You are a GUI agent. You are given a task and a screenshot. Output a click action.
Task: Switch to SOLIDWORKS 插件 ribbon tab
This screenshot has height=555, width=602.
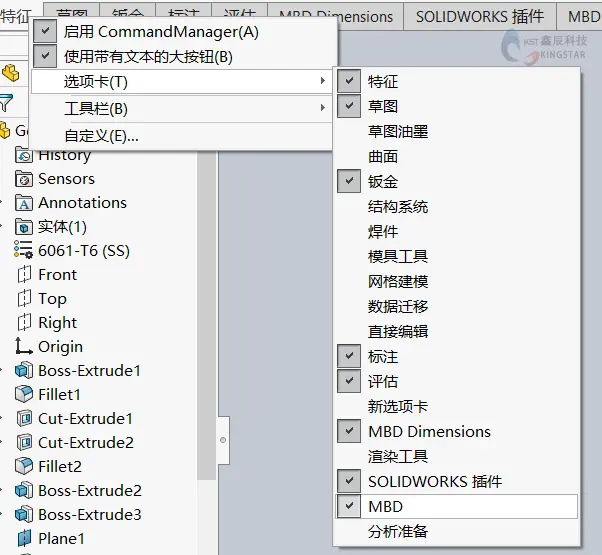[480, 17]
